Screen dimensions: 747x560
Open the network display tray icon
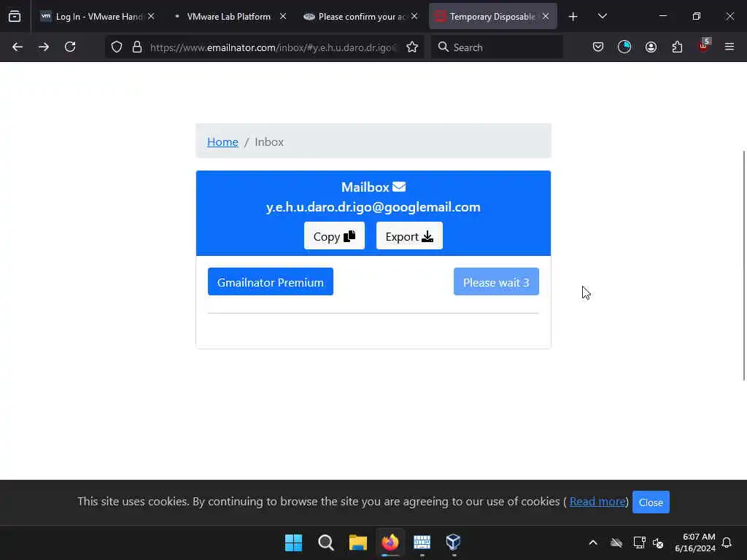pos(639,542)
